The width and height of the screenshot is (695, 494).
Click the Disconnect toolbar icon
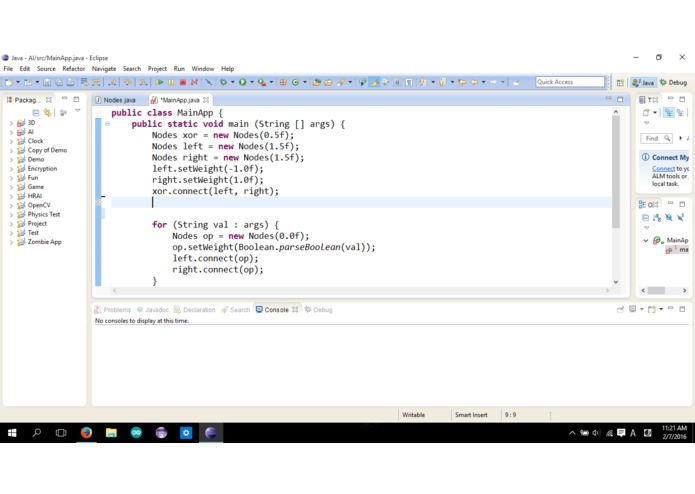click(x=194, y=82)
